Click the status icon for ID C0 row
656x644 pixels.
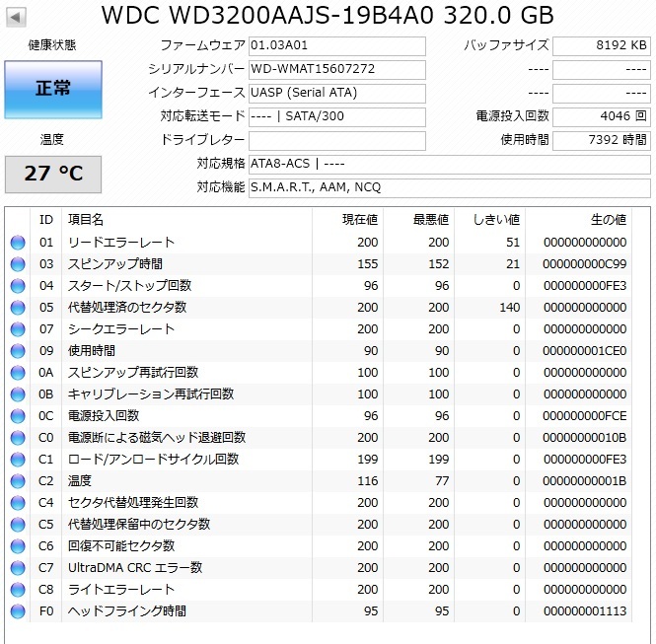18,438
